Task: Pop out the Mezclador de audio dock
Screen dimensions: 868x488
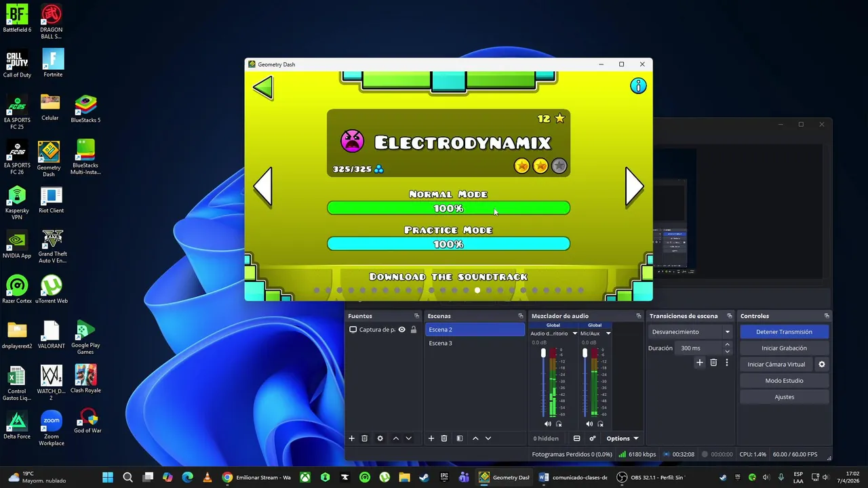Action: (638, 316)
